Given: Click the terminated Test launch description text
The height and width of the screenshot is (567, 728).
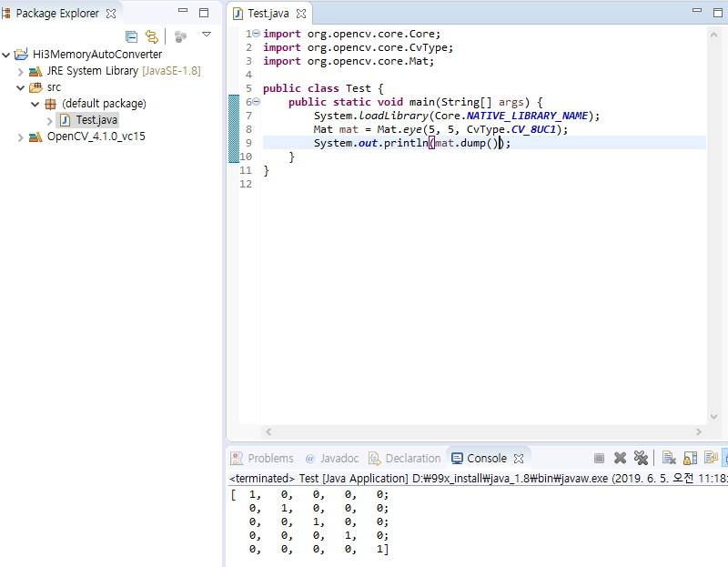Looking at the screenshot, I should coord(479,479).
